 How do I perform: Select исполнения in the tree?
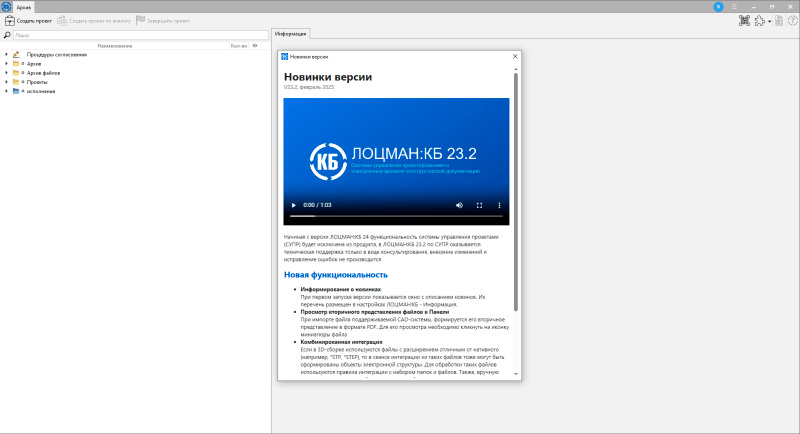click(41, 91)
